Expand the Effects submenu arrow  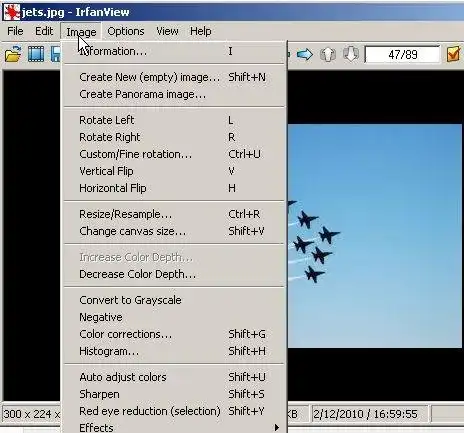point(276,428)
